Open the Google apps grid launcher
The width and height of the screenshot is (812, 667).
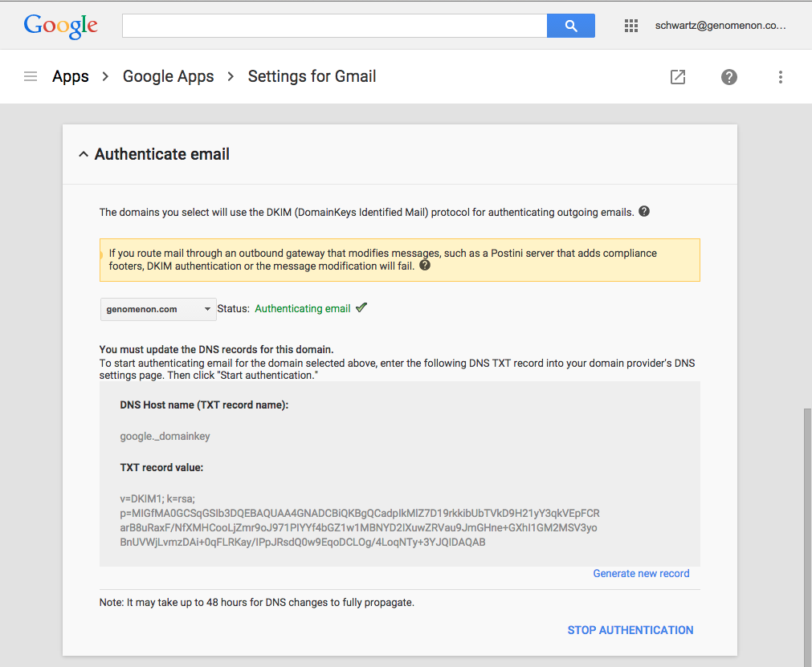(x=630, y=26)
